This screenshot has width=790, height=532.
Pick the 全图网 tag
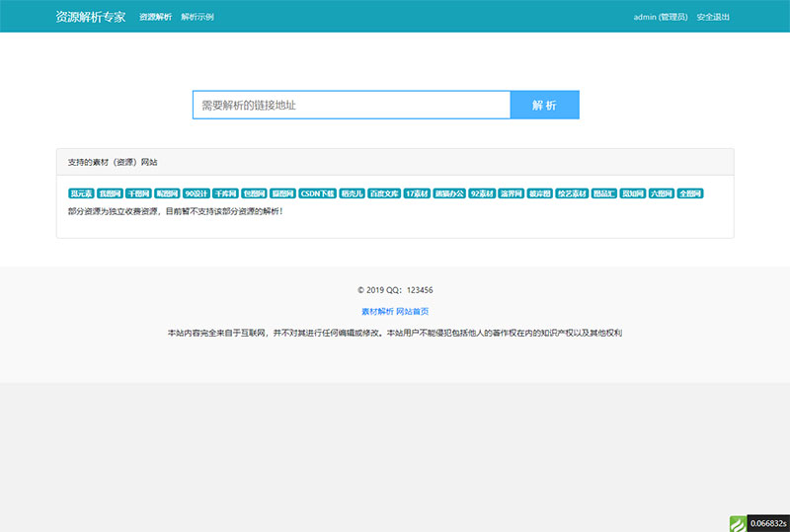pos(690,194)
